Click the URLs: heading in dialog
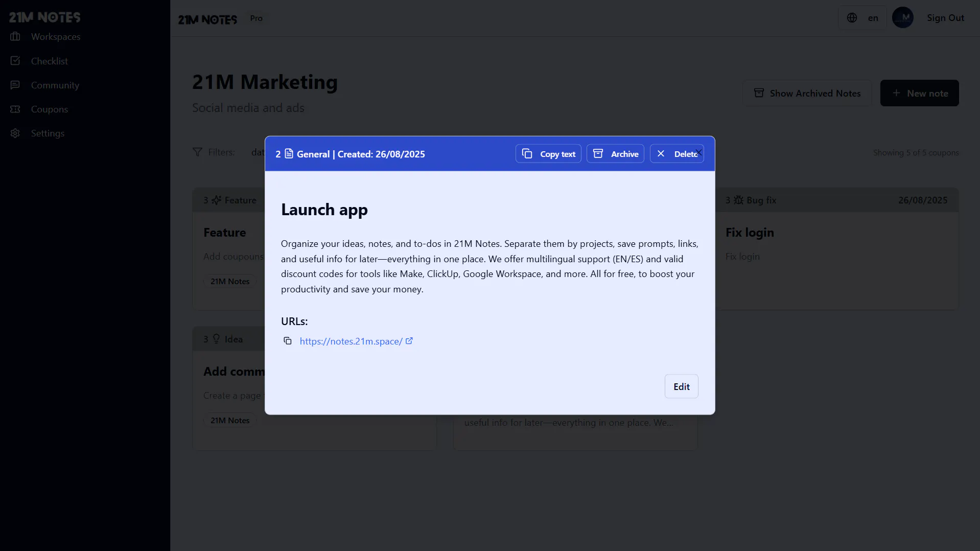980x551 pixels. pyautogui.click(x=294, y=322)
